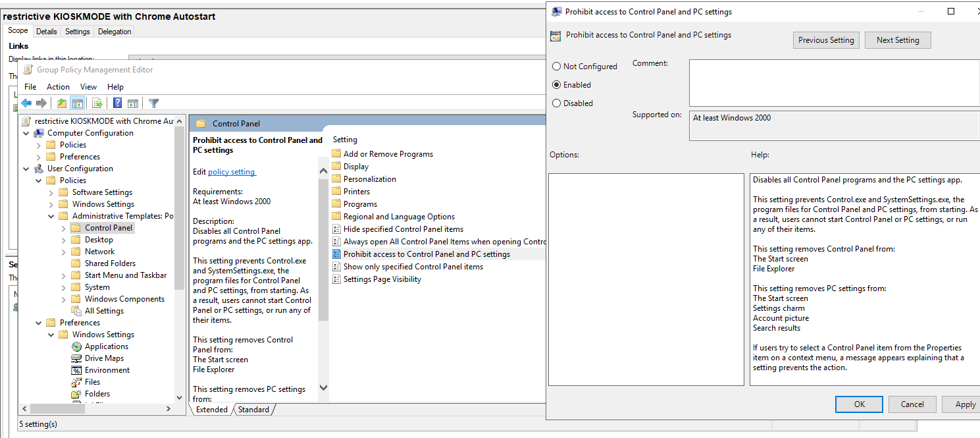This screenshot has height=438, width=980.
Task: Select 'Prohibit access to Control Panel and PC settings' row
Action: pos(438,254)
